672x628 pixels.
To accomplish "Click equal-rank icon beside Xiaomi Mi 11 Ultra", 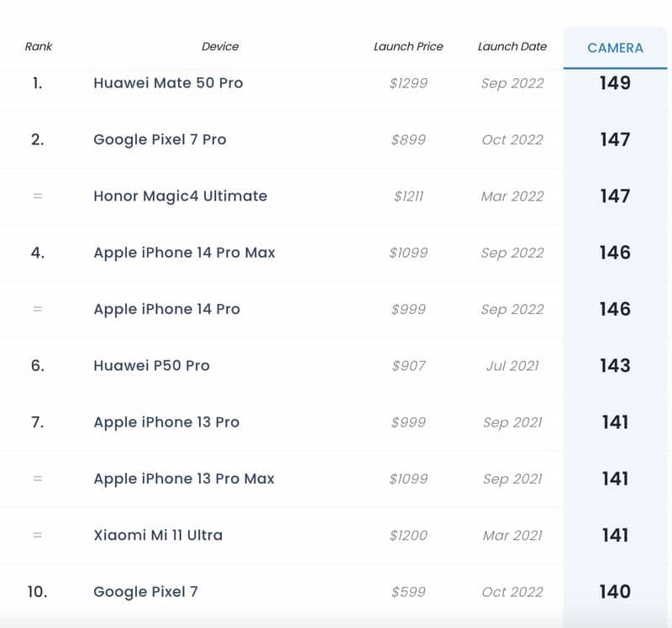I will [x=38, y=535].
